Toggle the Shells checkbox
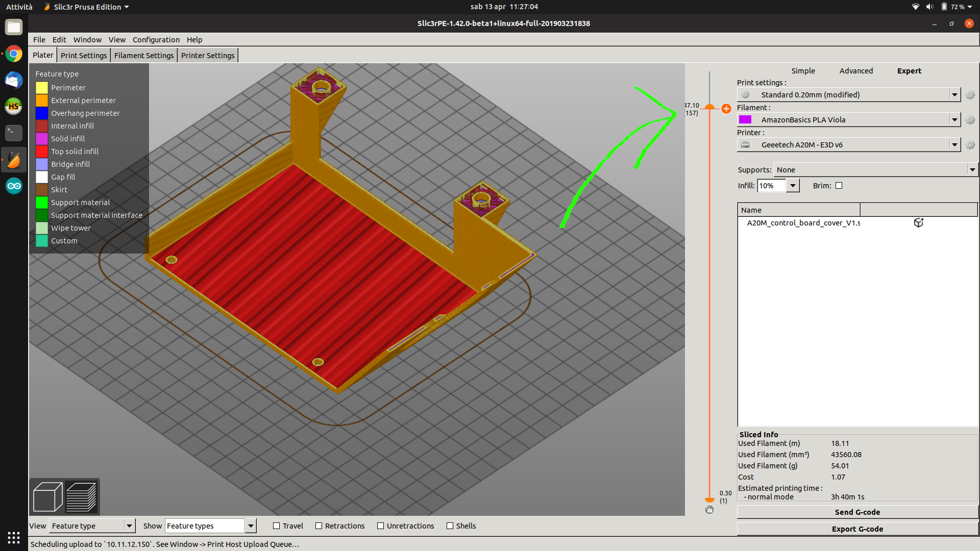 click(450, 526)
